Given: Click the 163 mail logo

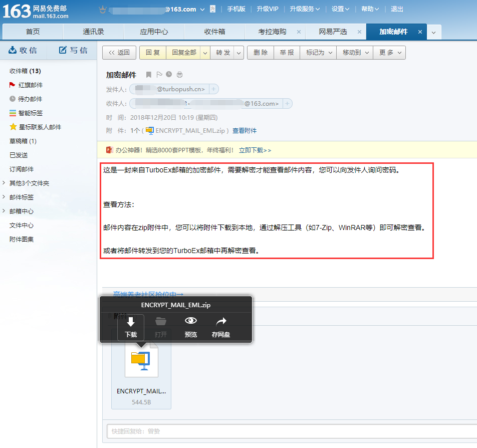Looking at the screenshot, I should point(36,11).
